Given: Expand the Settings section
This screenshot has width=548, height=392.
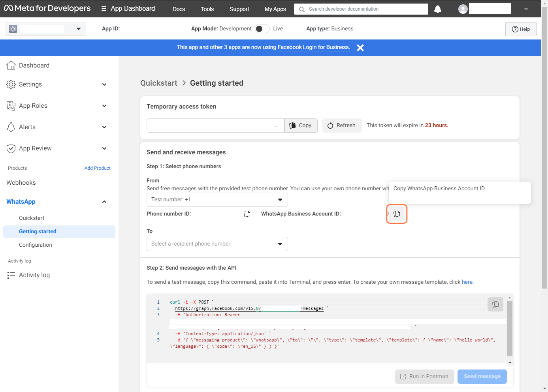Looking at the screenshot, I should 104,84.
